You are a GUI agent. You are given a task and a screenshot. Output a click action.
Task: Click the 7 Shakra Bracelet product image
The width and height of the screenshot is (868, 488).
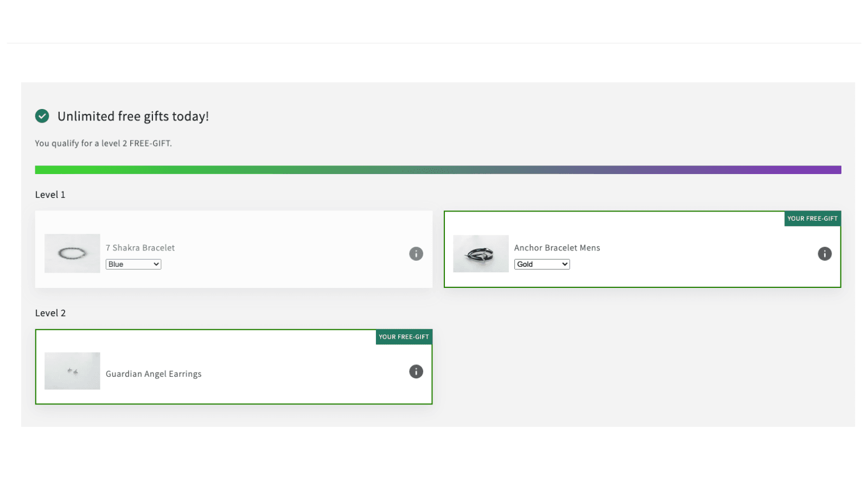coord(72,253)
